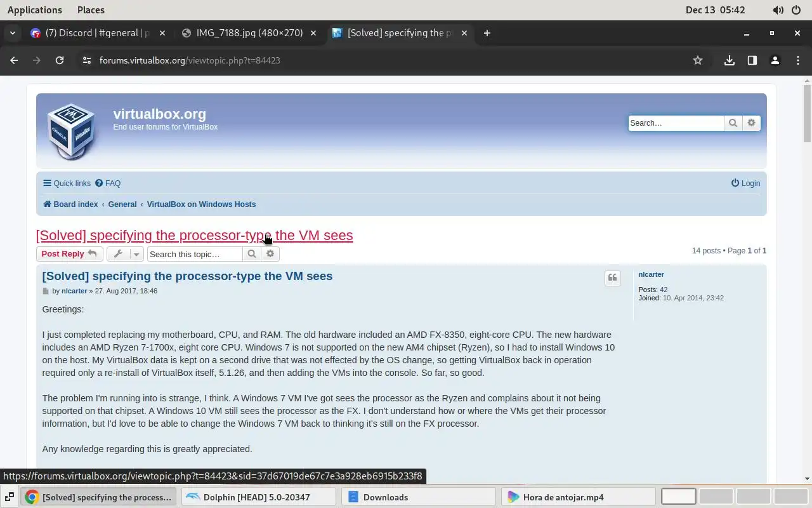The width and height of the screenshot is (812, 508).
Task: Open the FAQ link
Action: pos(108,184)
